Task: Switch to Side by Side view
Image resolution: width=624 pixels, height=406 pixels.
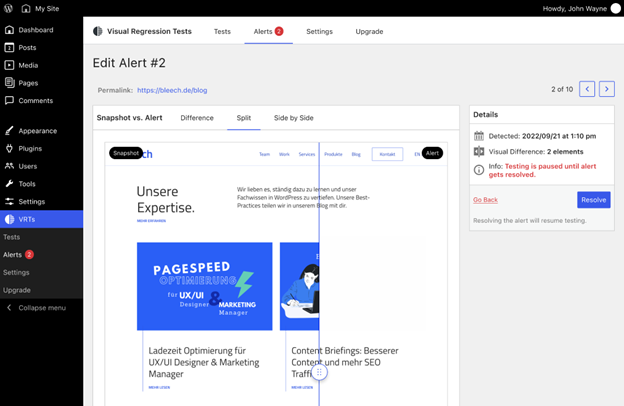Action: pos(293,118)
